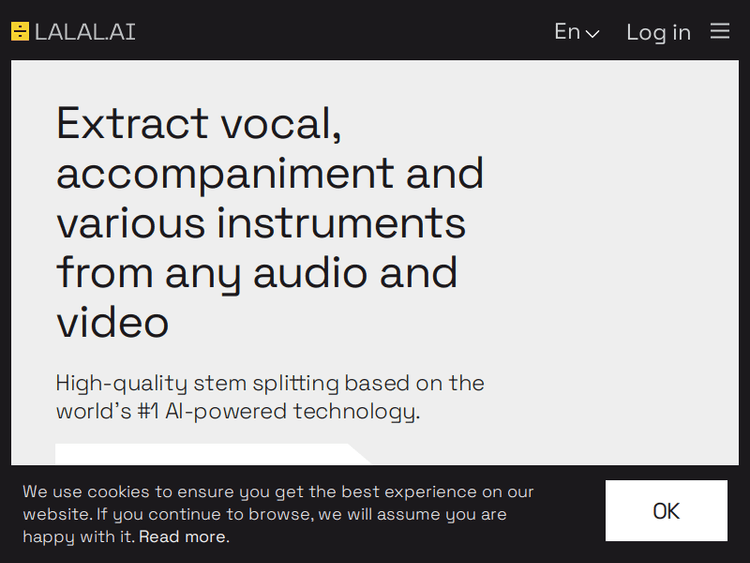The image size is (750, 563).
Task: Click the word "video" in the headline
Action: pos(112,322)
